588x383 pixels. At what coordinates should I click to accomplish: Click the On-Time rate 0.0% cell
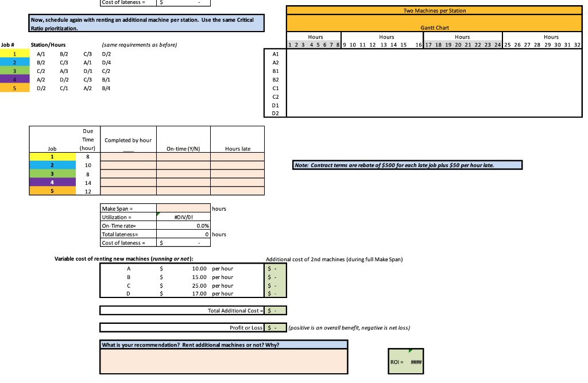[x=184, y=226]
